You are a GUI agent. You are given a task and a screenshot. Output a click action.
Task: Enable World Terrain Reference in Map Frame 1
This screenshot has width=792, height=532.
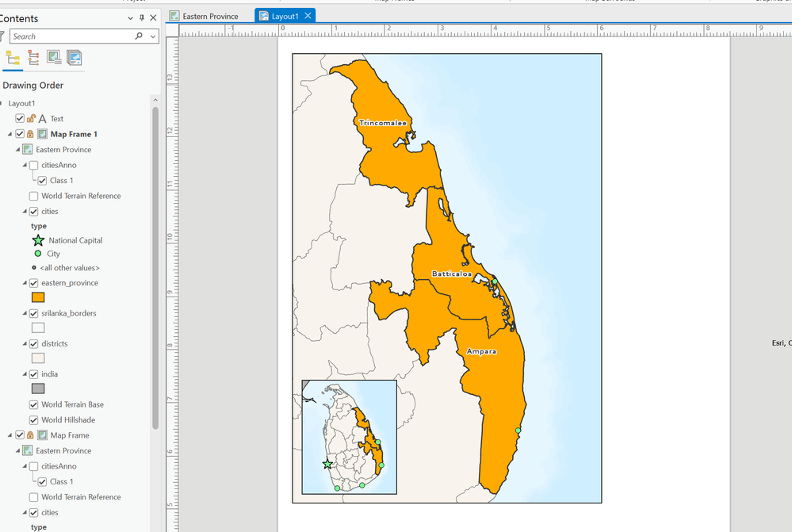(x=34, y=196)
